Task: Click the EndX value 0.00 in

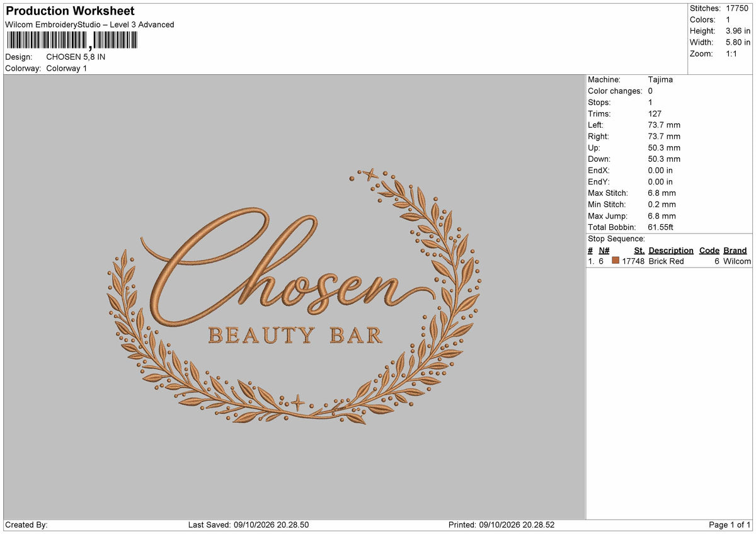Action: (660, 170)
